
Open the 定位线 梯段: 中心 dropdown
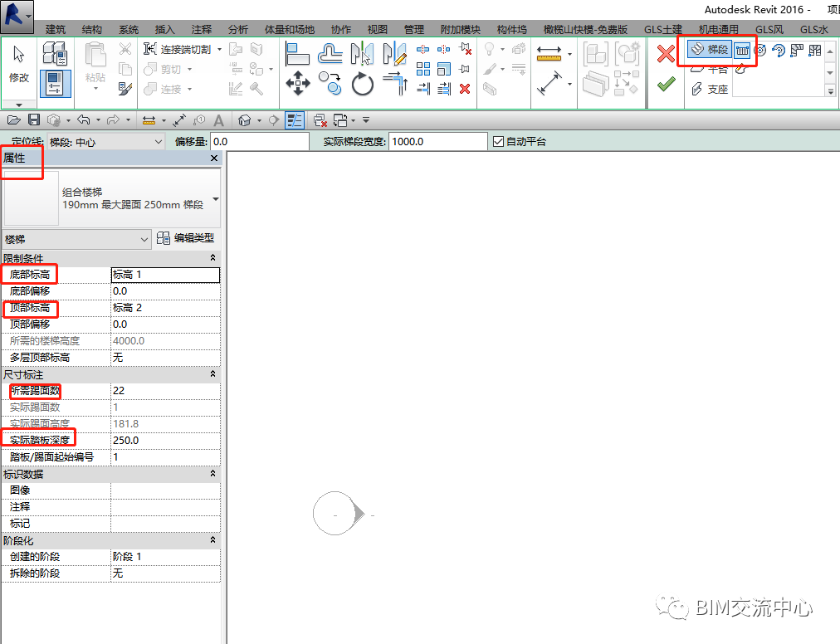pos(106,142)
